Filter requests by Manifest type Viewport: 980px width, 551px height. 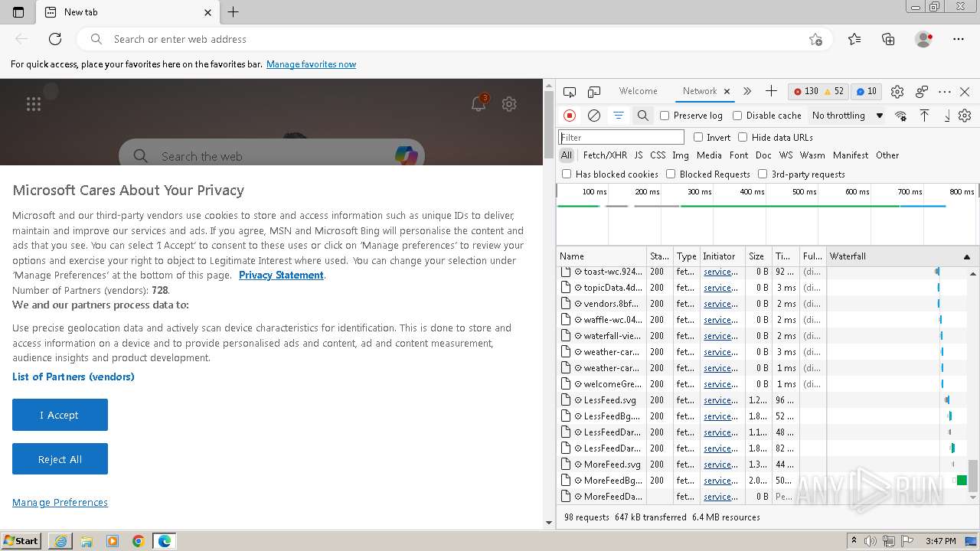pyautogui.click(x=851, y=155)
